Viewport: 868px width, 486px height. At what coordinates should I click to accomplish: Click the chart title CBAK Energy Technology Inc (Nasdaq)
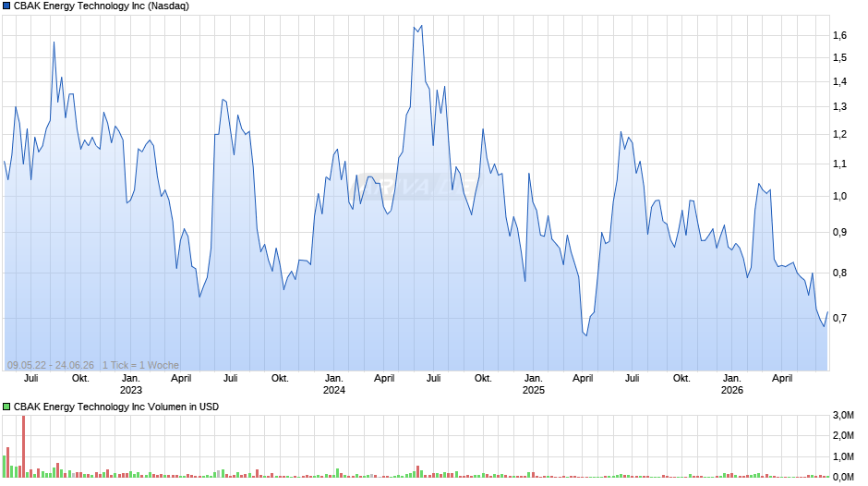(x=102, y=6)
